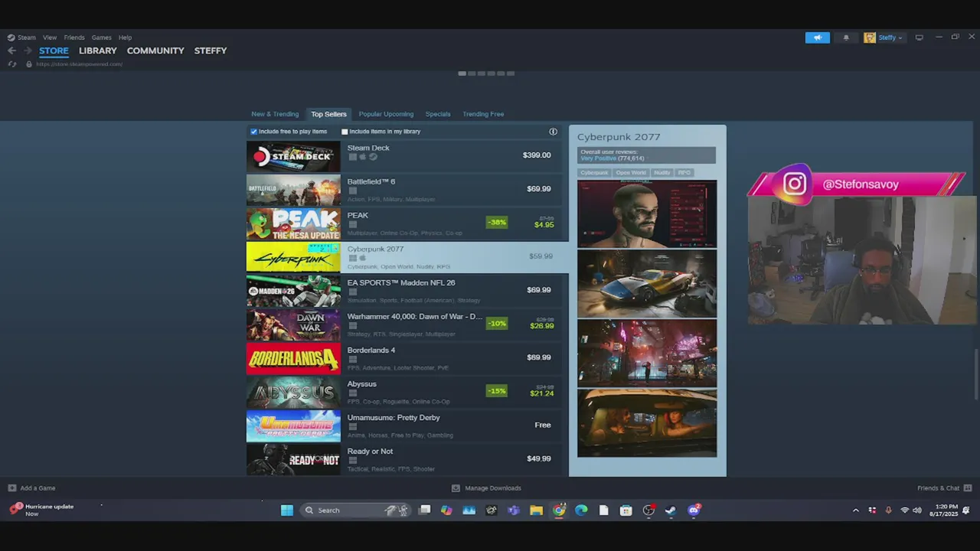Click the Steam logo menu icon

pyautogui.click(x=11, y=37)
